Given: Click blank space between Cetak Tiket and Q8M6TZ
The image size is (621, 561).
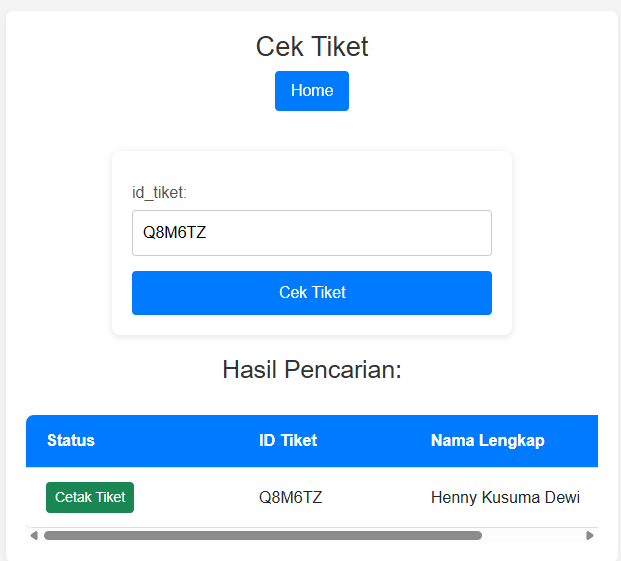Looking at the screenshot, I should [196, 497].
